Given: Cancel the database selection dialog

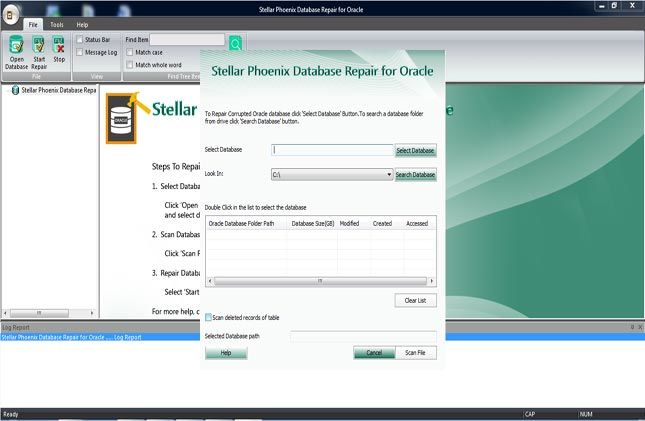Looking at the screenshot, I should tap(374, 353).
